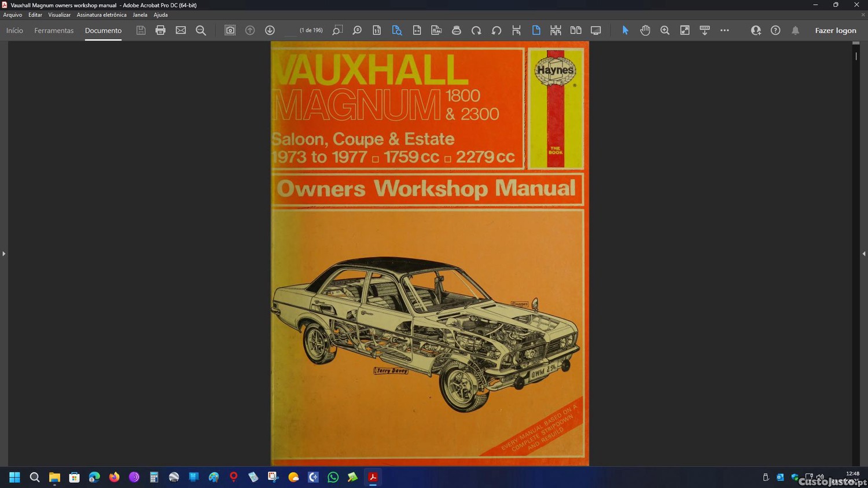
Task: Enable two-page side-by-side view
Action: click(576, 30)
